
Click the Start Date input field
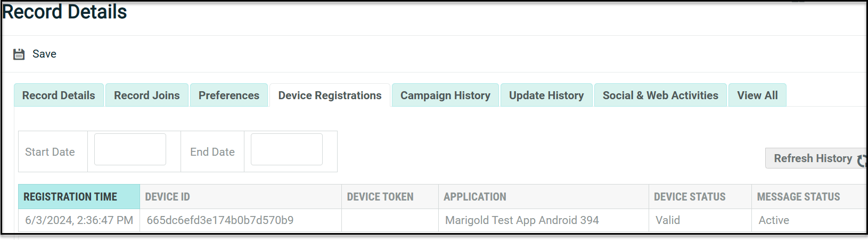coord(130,149)
